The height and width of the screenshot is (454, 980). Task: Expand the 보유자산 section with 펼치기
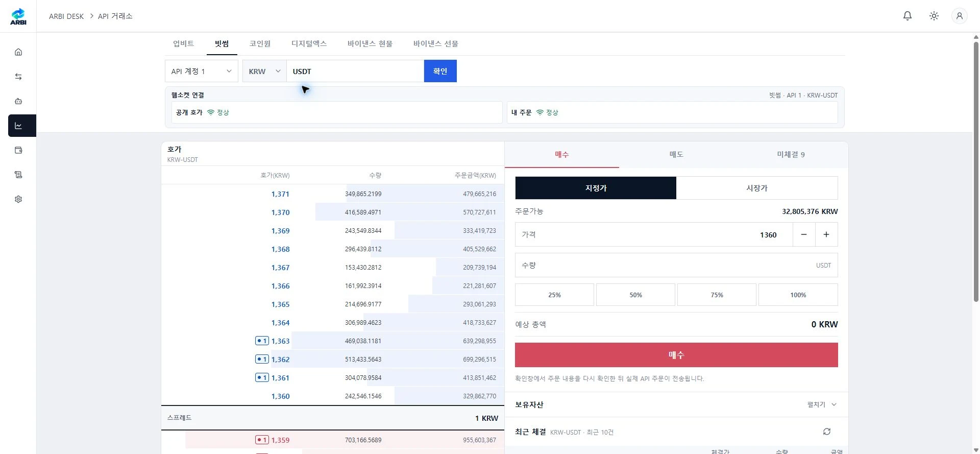(822, 404)
